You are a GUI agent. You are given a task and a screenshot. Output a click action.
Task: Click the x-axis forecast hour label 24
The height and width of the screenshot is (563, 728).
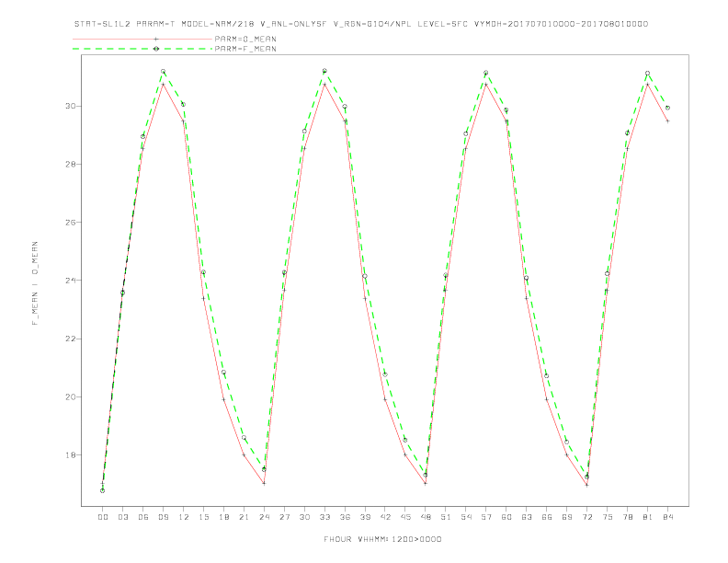coord(264,517)
